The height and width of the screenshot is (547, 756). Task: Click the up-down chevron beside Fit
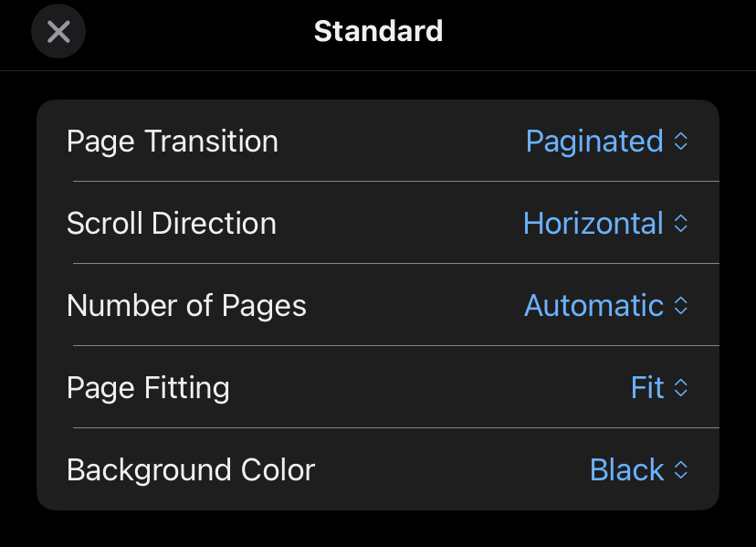tap(680, 387)
